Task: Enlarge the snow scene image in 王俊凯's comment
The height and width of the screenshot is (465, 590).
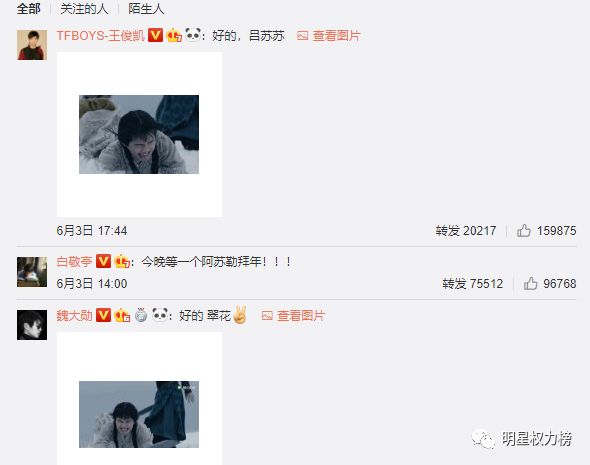Action: [x=139, y=134]
